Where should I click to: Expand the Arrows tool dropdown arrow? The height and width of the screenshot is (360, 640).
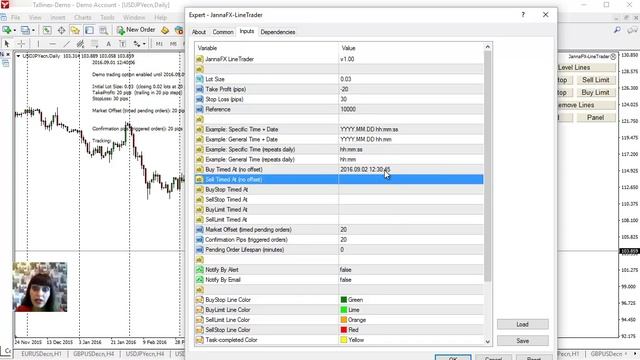coord(144,44)
